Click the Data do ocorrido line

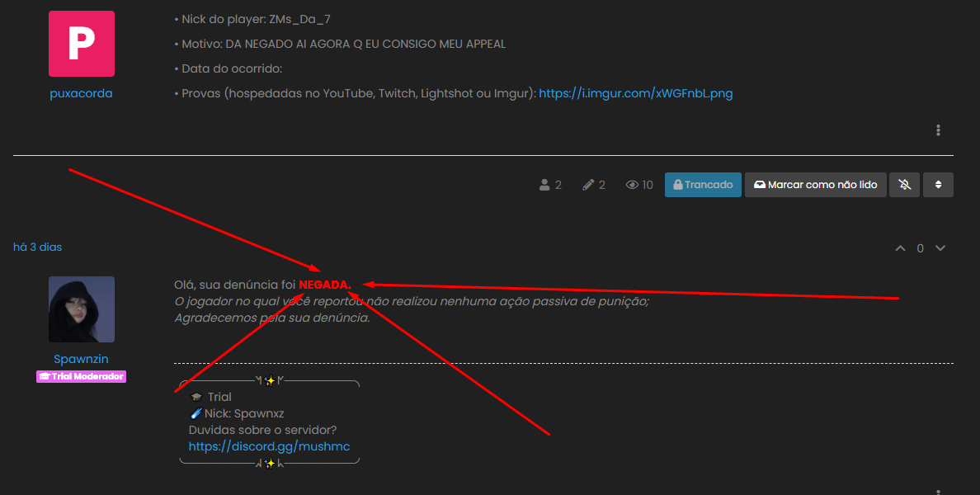coord(229,68)
